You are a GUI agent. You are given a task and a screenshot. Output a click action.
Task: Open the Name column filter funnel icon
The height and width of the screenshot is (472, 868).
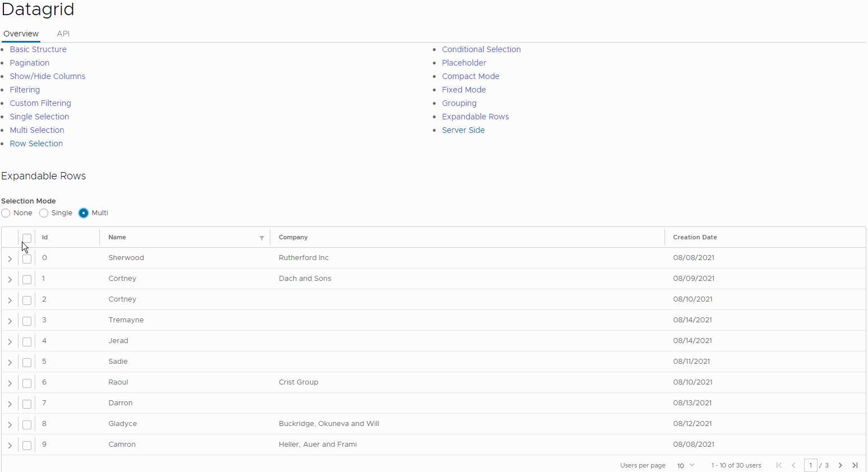[261, 238]
